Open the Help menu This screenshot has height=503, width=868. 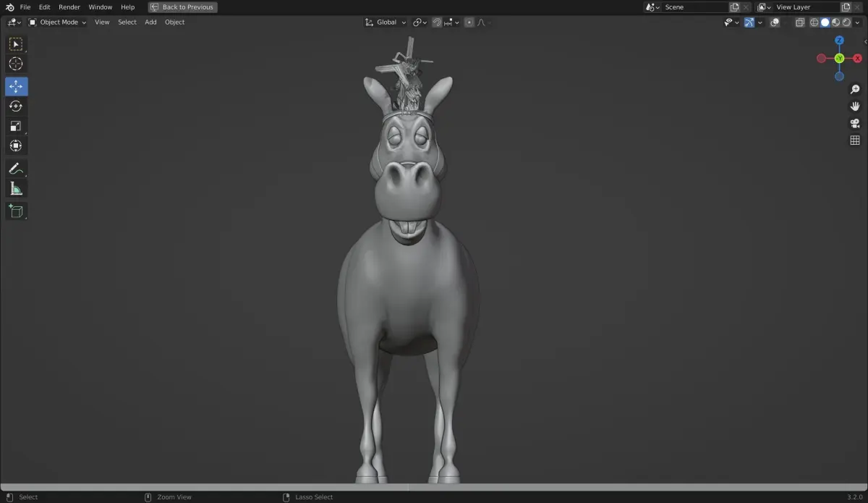(128, 7)
